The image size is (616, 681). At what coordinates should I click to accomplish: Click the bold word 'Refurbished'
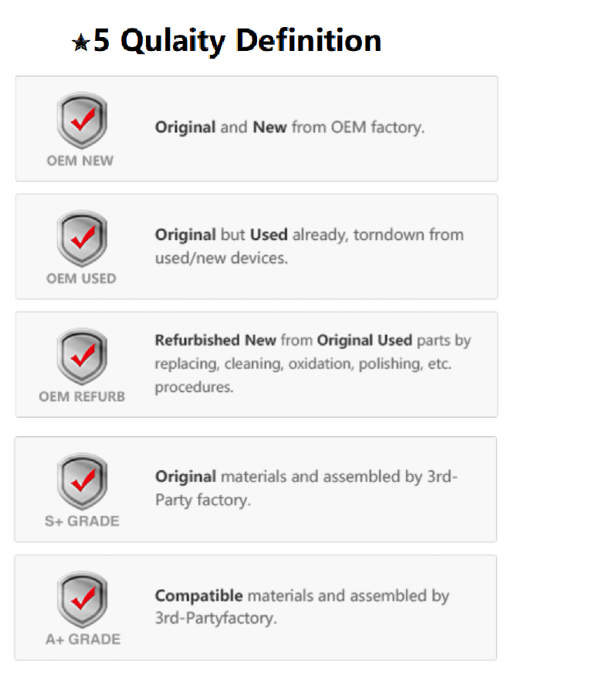(x=197, y=340)
